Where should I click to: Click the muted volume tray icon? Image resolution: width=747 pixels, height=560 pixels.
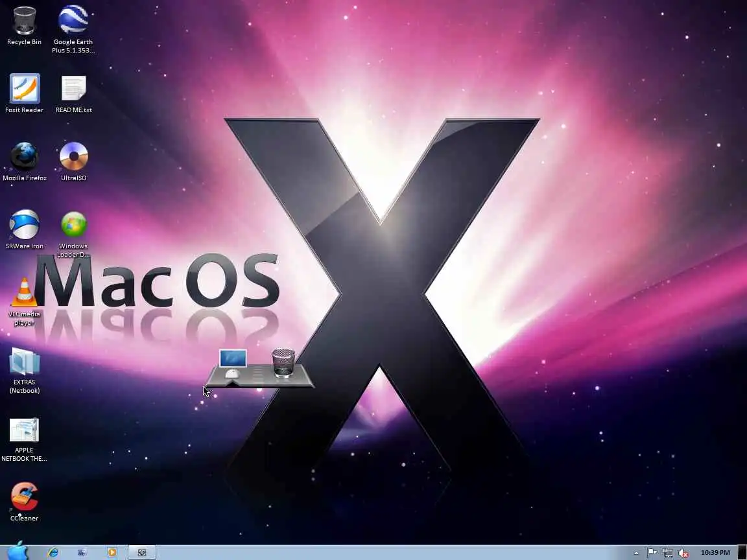(683, 553)
